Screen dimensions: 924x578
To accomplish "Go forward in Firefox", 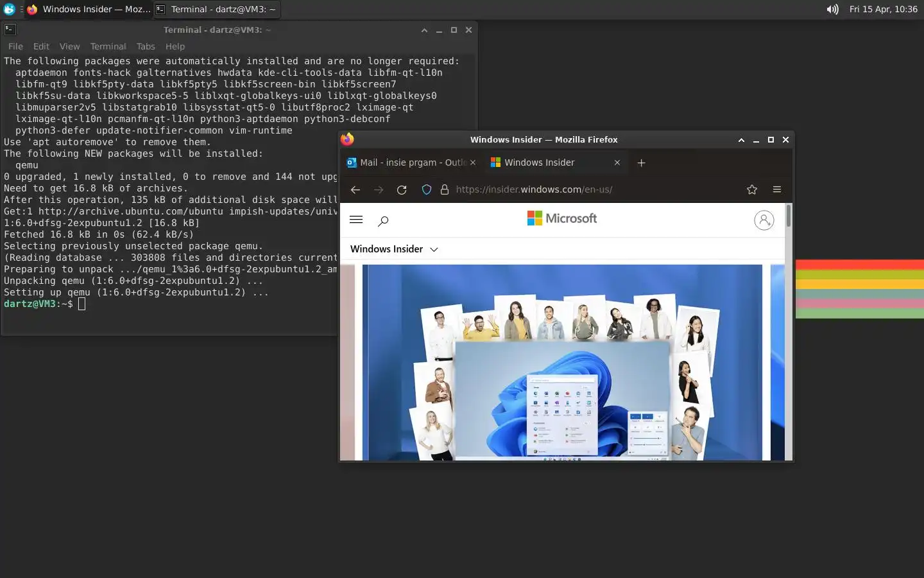I will point(379,189).
